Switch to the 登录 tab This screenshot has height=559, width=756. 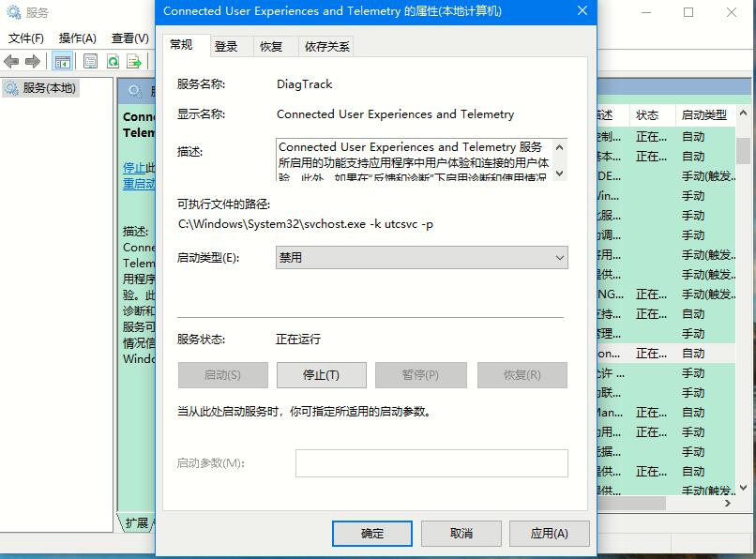coord(226,44)
